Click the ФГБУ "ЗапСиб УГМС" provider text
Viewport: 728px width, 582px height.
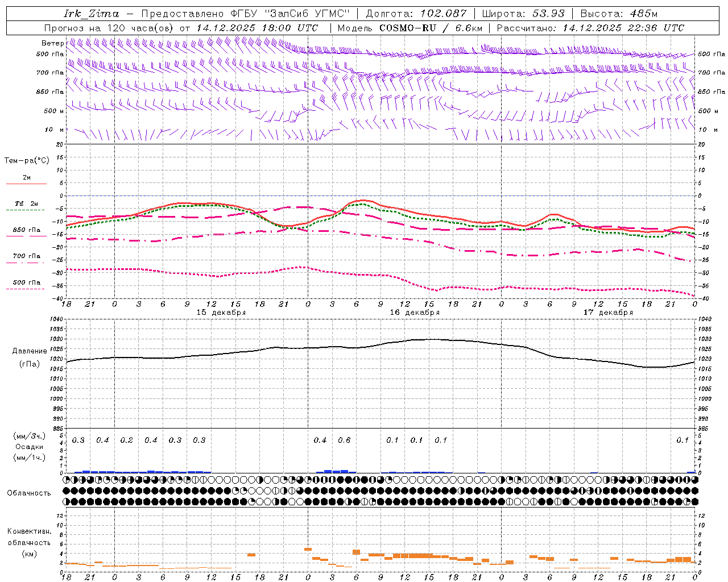290,14
